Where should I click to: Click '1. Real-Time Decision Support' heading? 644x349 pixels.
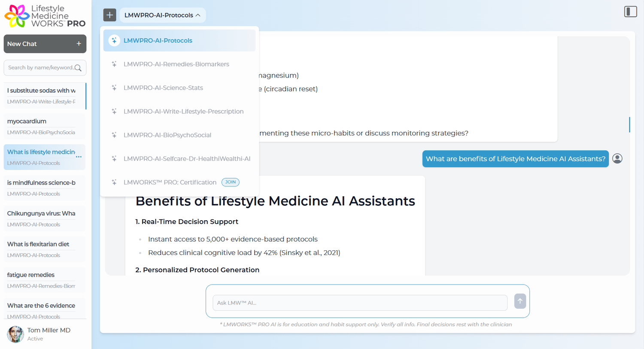(x=187, y=222)
